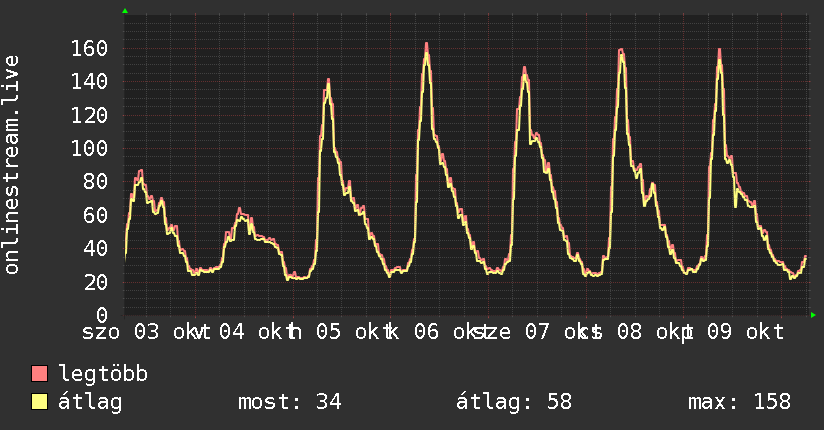Click the max: 158 statistic
Screen dimensions: 824x430
click(x=739, y=402)
